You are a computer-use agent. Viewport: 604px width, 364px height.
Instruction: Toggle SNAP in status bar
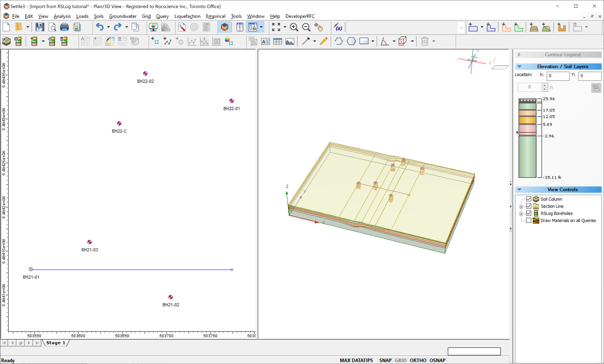[x=385, y=360]
